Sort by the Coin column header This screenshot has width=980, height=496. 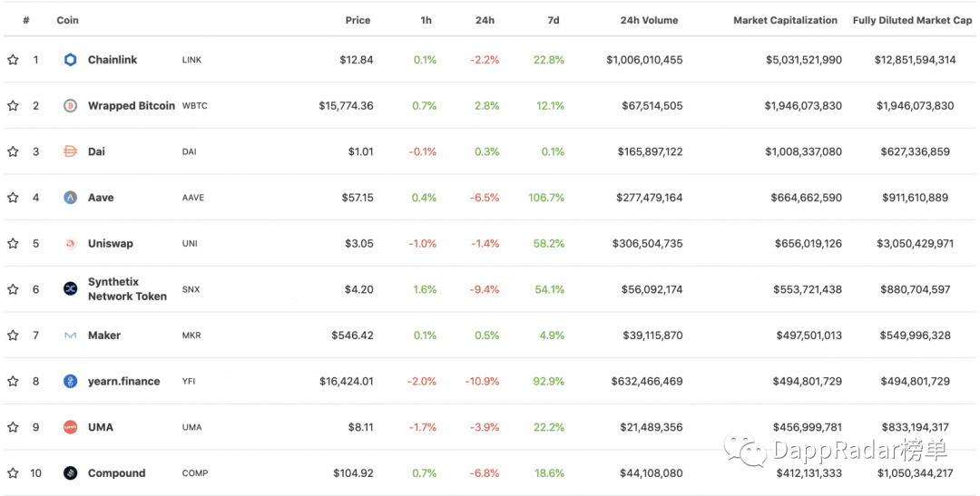(67, 20)
